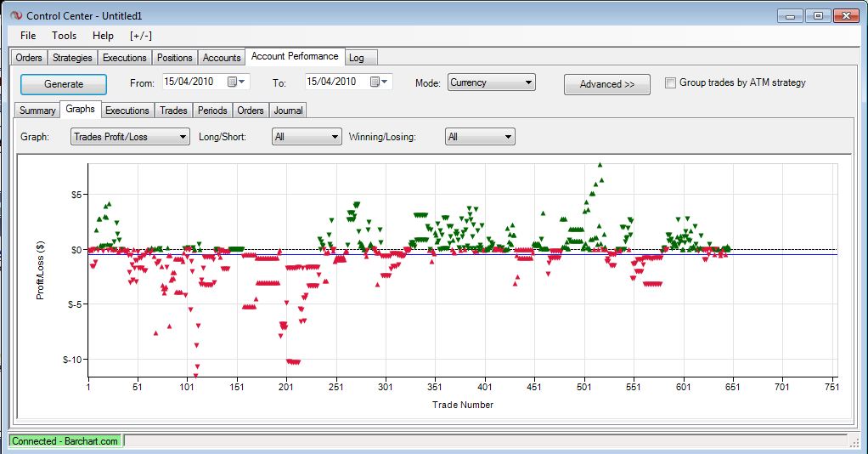Enable Group trades by ATM strategy checkbox

coord(671,83)
